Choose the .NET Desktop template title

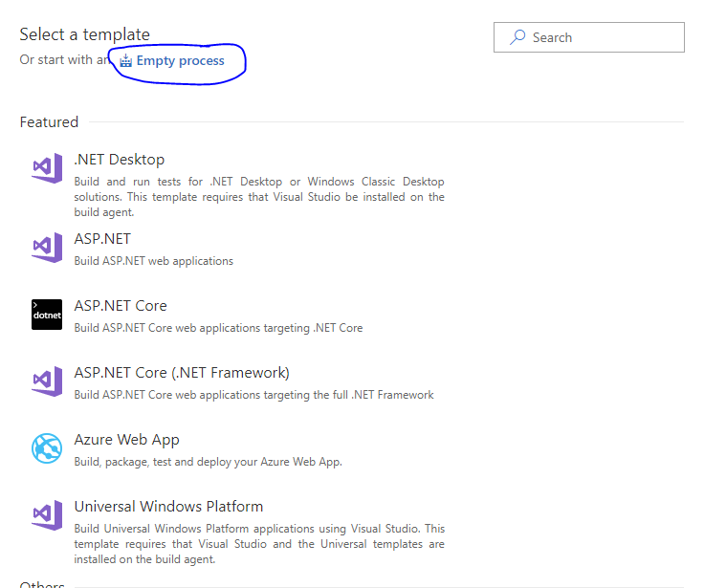(x=120, y=160)
